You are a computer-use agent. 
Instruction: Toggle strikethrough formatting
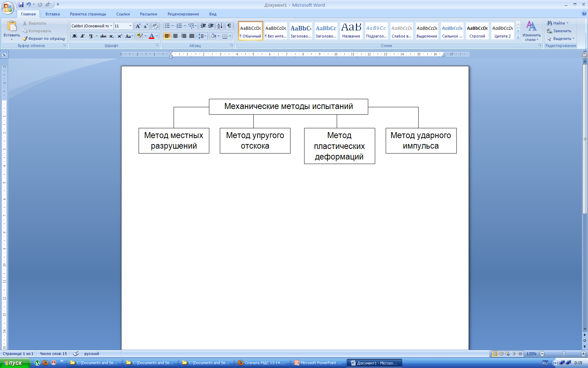103,36
